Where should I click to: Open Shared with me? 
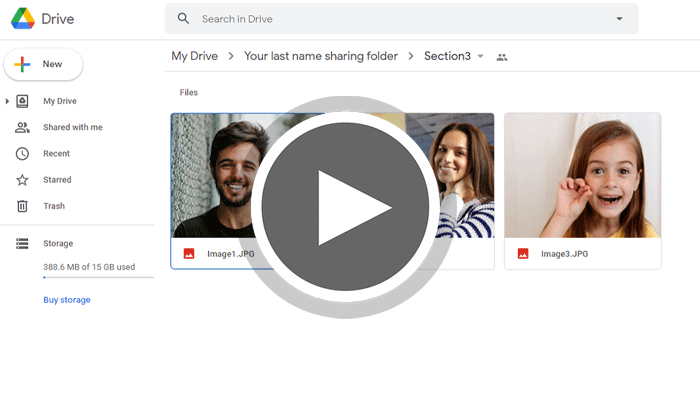coord(73,127)
